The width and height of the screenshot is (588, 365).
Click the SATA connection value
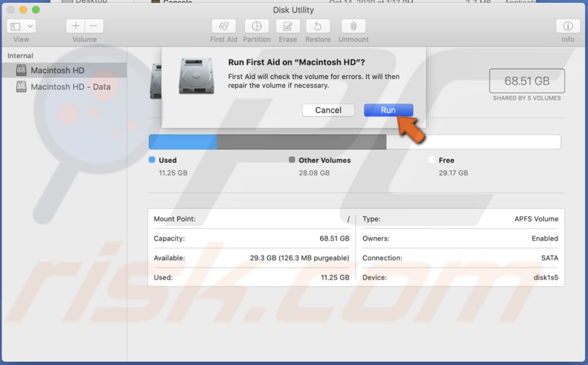(x=549, y=258)
